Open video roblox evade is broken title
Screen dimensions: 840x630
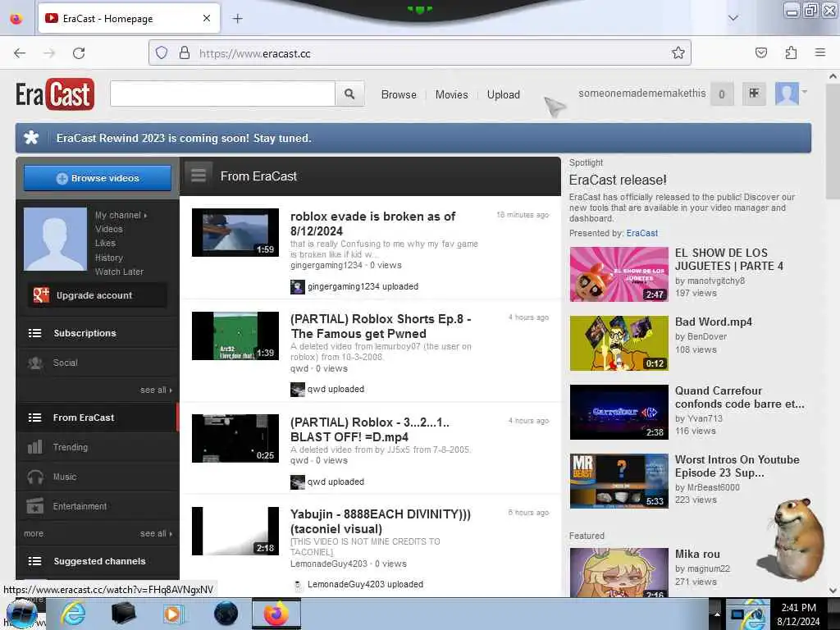click(373, 223)
